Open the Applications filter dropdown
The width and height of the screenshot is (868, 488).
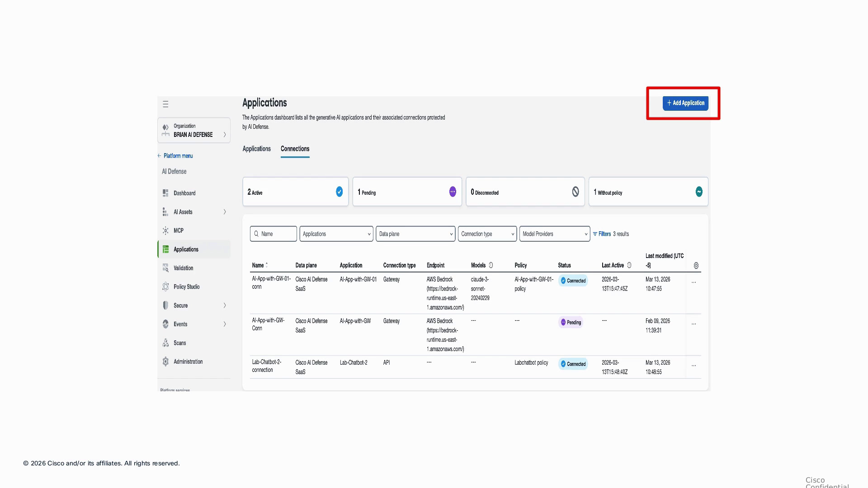336,234
